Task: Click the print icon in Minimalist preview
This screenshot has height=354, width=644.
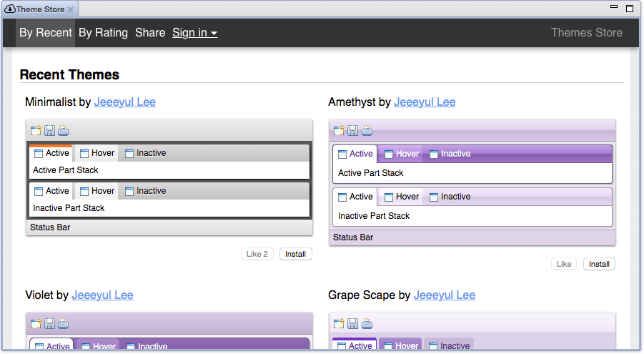Action: (63, 130)
